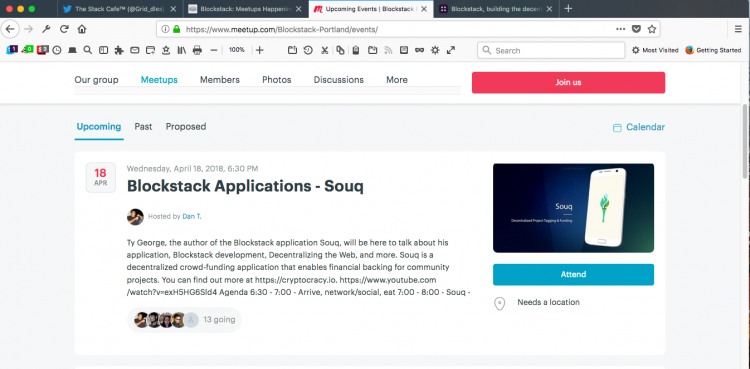Open the Calendar view link
The width and height of the screenshot is (750, 369).
[x=639, y=127]
